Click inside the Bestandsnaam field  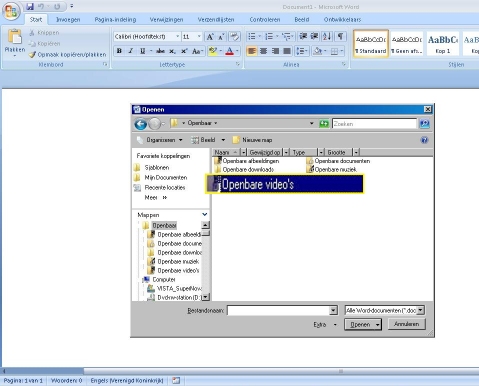(278, 310)
